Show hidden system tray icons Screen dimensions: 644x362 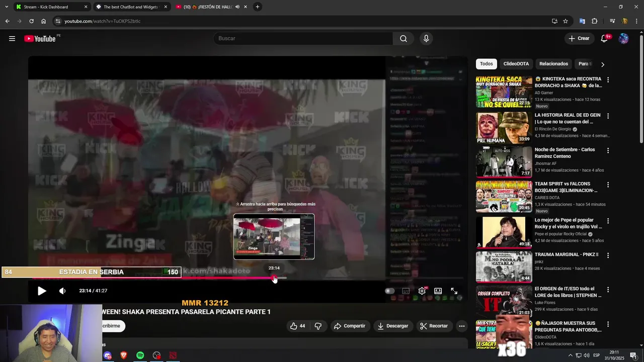(x=570, y=355)
